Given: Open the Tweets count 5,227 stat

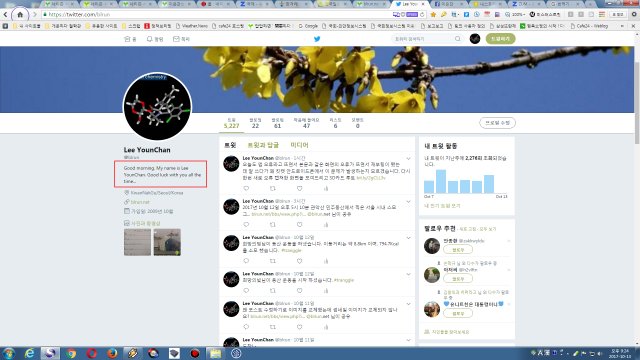Looking at the screenshot, I should pyautogui.click(x=231, y=123).
